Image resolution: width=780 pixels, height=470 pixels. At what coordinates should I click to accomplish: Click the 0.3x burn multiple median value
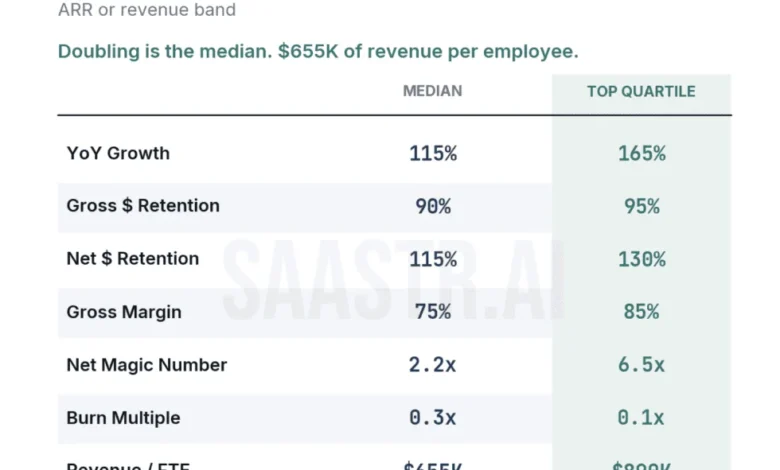[432, 417]
